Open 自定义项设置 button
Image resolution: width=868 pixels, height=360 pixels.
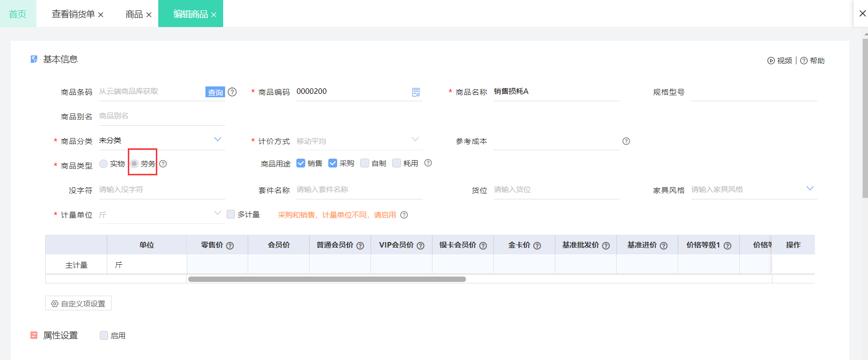click(79, 304)
